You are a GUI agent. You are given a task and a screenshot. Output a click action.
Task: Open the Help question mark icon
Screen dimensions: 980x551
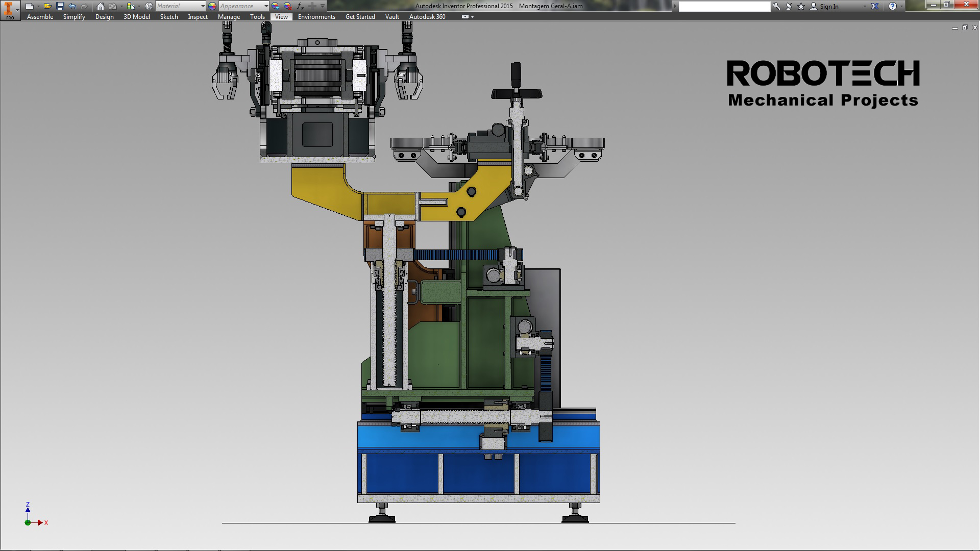click(x=892, y=6)
